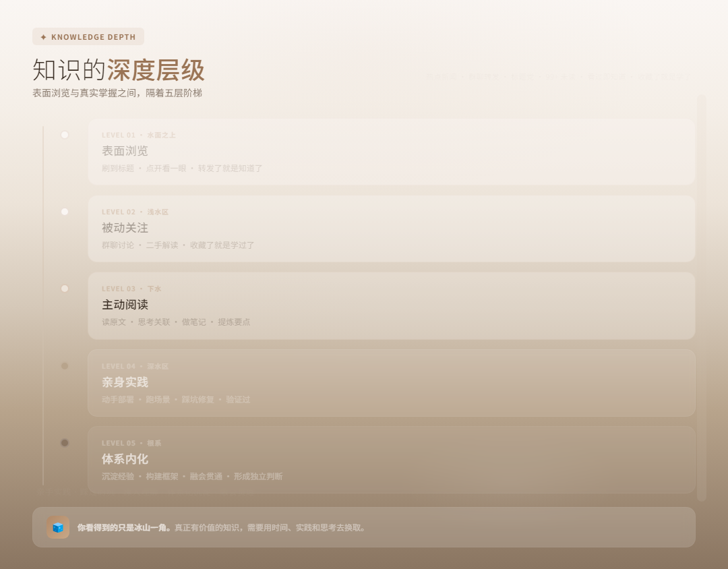Open the card title 被动关注

coord(125,228)
